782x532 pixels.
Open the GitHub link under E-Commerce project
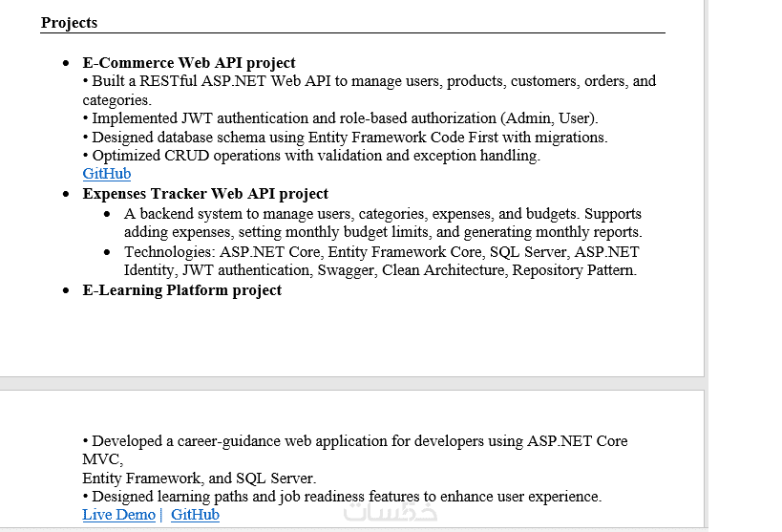coord(106,174)
